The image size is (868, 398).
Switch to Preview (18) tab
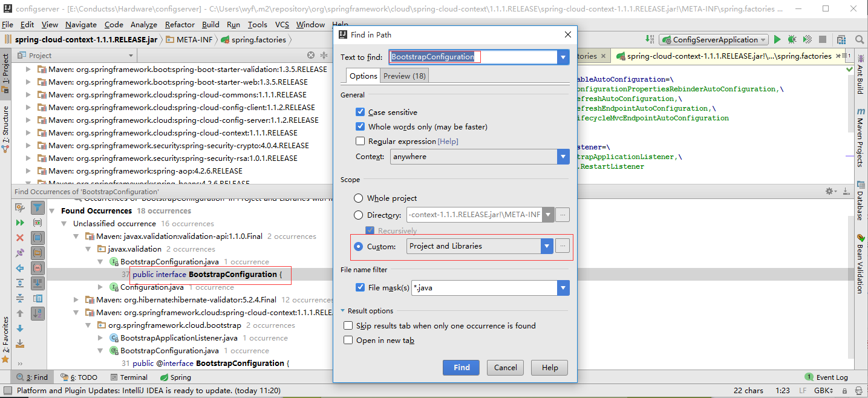click(404, 76)
